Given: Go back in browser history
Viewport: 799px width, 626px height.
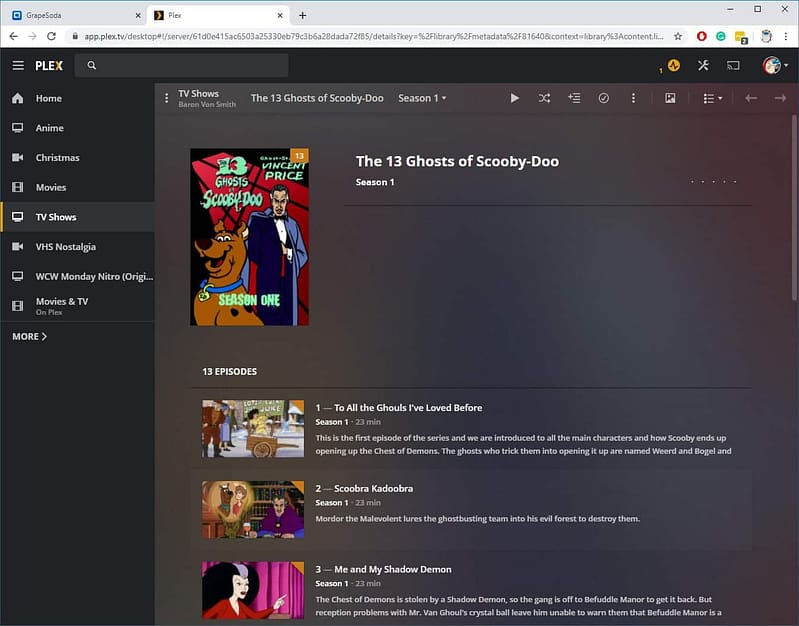Looking at the screenshot, I should point(14,36).
